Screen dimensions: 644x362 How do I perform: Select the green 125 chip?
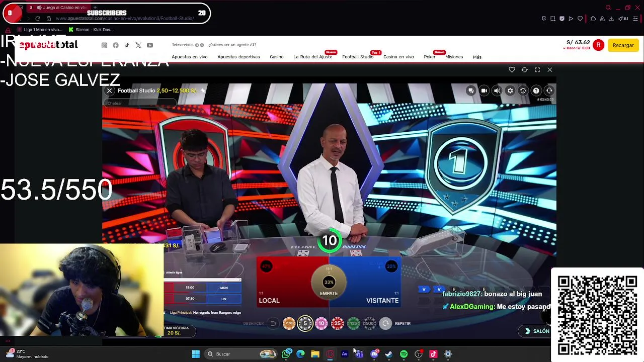coord(353,323)
